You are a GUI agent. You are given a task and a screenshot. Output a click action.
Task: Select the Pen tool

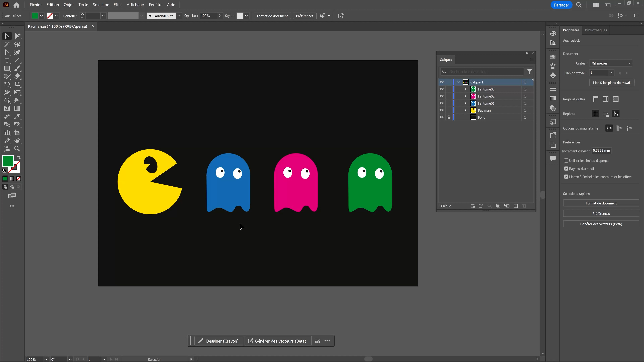tap(17, 52)
